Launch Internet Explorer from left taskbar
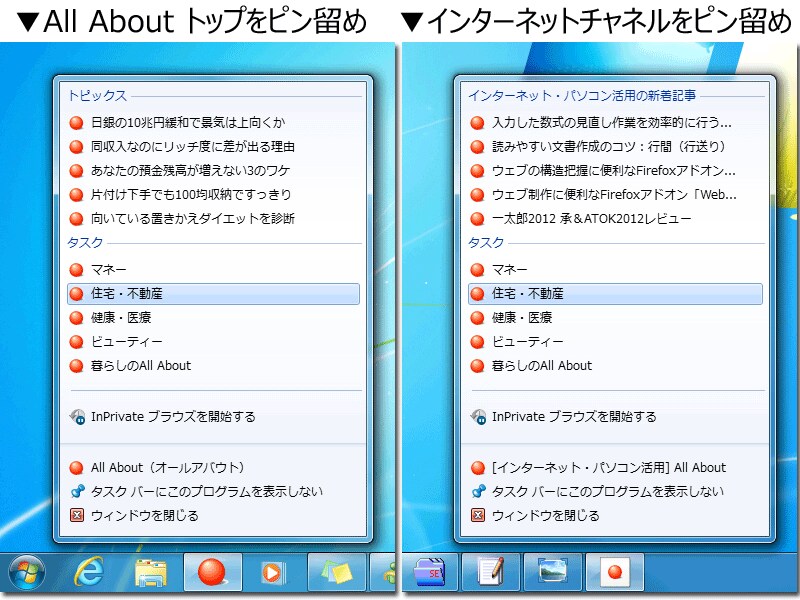 [x=89, y=572]
